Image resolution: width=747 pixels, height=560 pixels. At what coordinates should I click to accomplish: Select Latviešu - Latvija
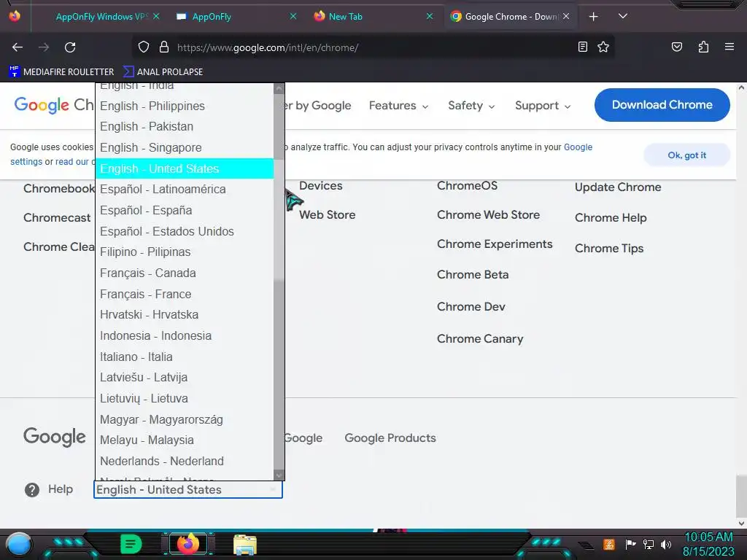click(185, 377)
